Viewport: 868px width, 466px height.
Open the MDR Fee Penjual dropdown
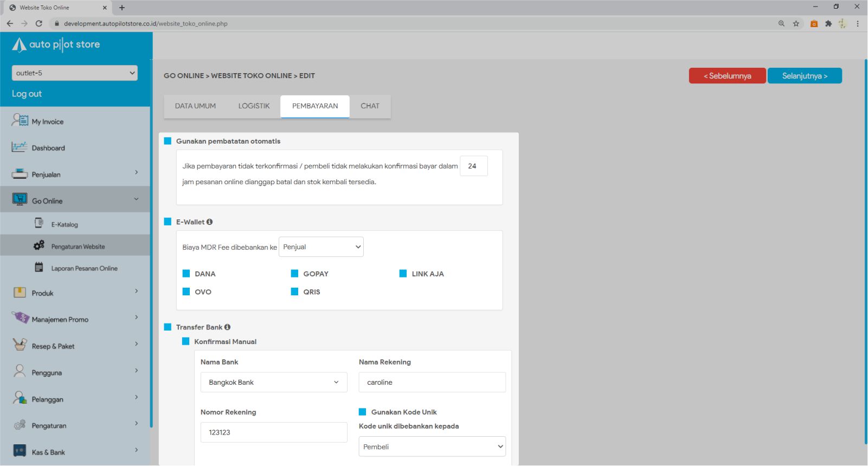pyautogui.click(x=321, y=247)
